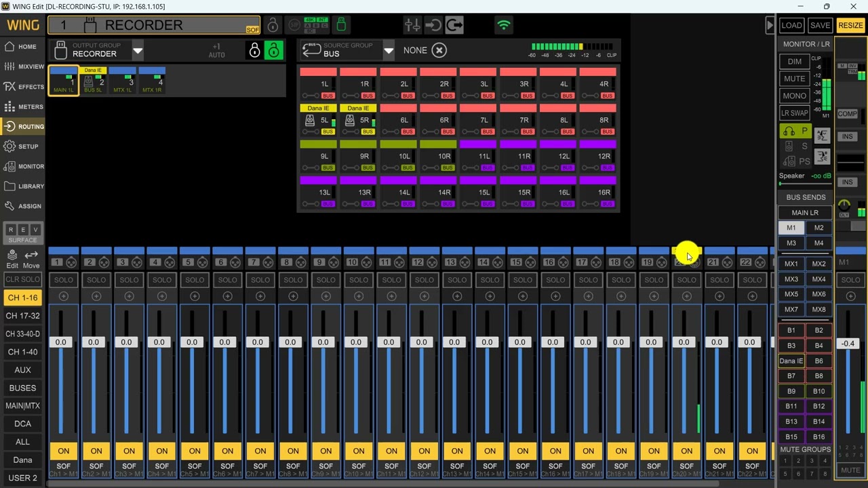Select source tile 3L in bus grid
868x488 pixels.
coord(478,84)
